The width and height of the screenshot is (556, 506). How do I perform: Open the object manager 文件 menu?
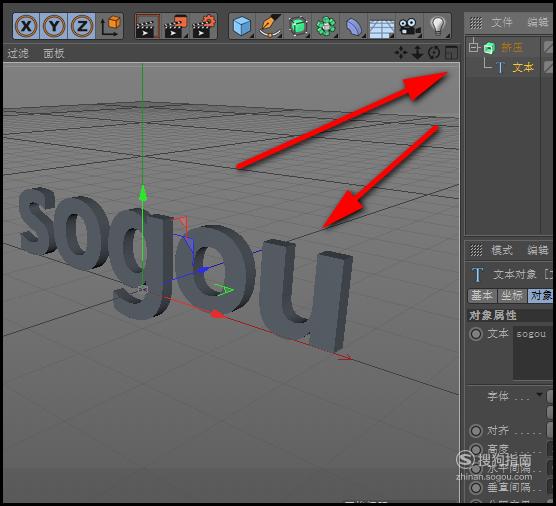[502, 22]
